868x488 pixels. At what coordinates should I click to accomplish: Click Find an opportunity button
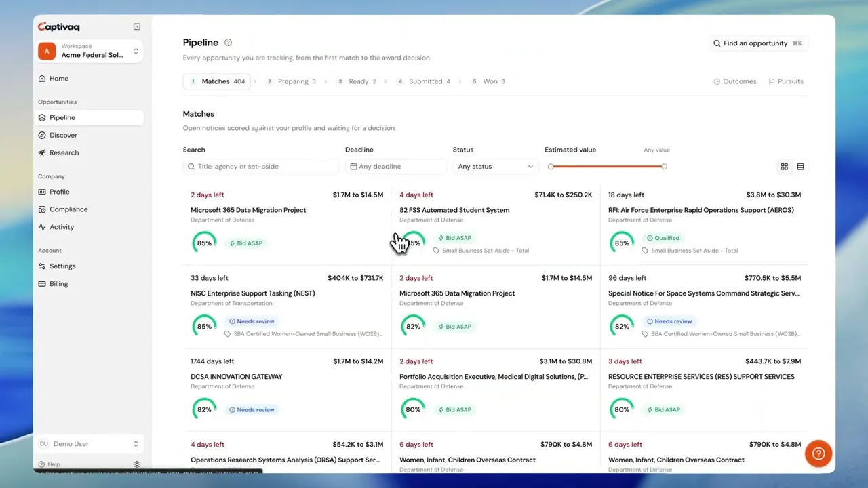pos(758,43)
